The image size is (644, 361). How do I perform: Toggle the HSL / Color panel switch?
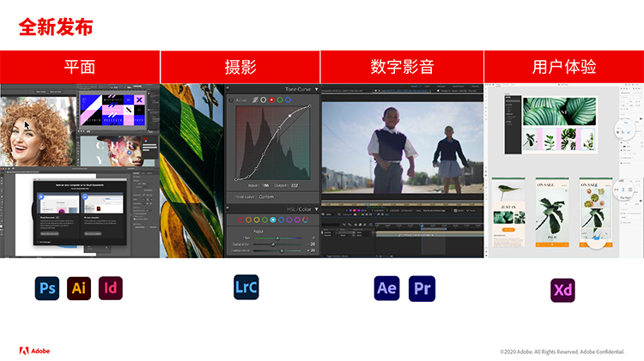tap(228, 208)
